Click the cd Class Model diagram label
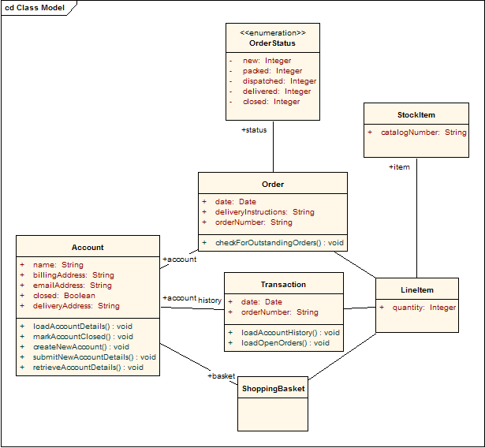The image size is (485, 448). tap(35, 8)
